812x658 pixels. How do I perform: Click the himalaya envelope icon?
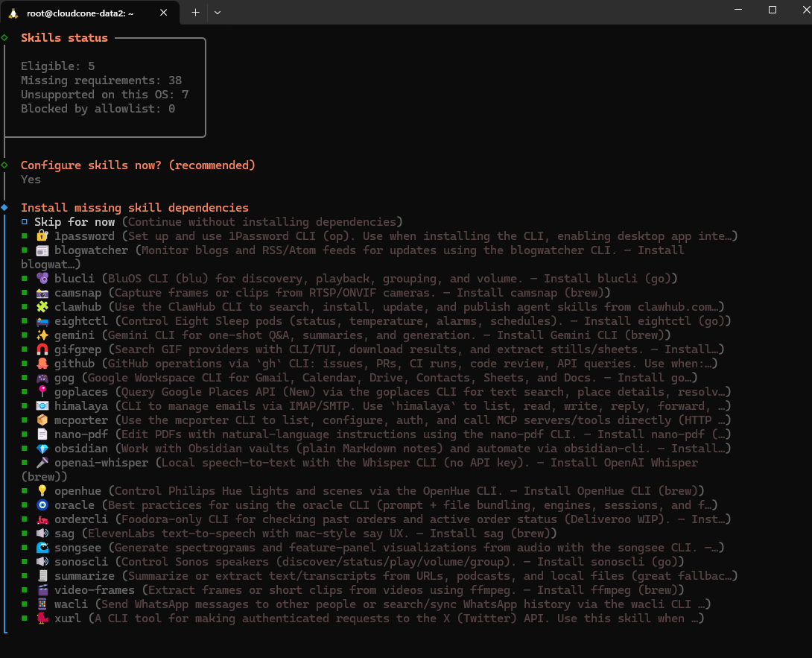pyautogui.click(x=42, y=406)
